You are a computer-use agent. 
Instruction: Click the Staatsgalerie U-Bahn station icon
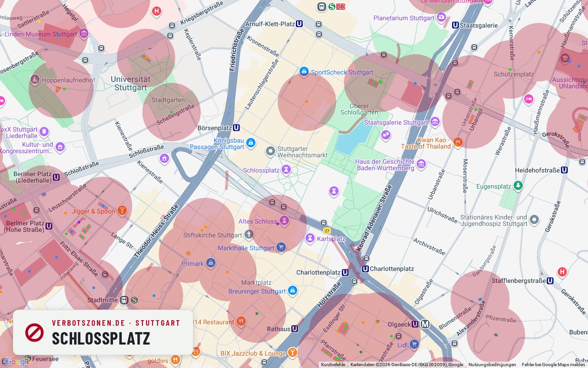click(455, 25)
